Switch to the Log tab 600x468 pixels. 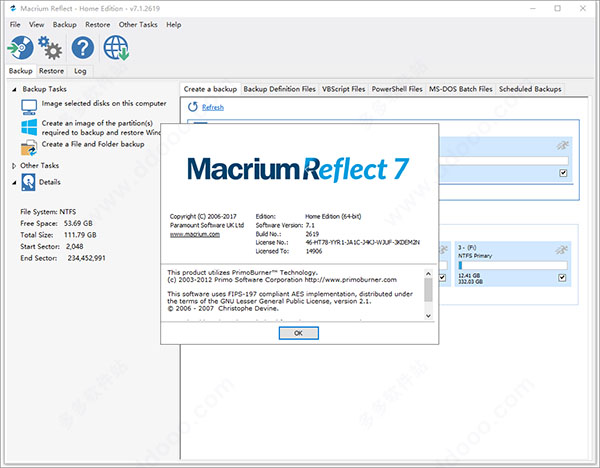80,71
